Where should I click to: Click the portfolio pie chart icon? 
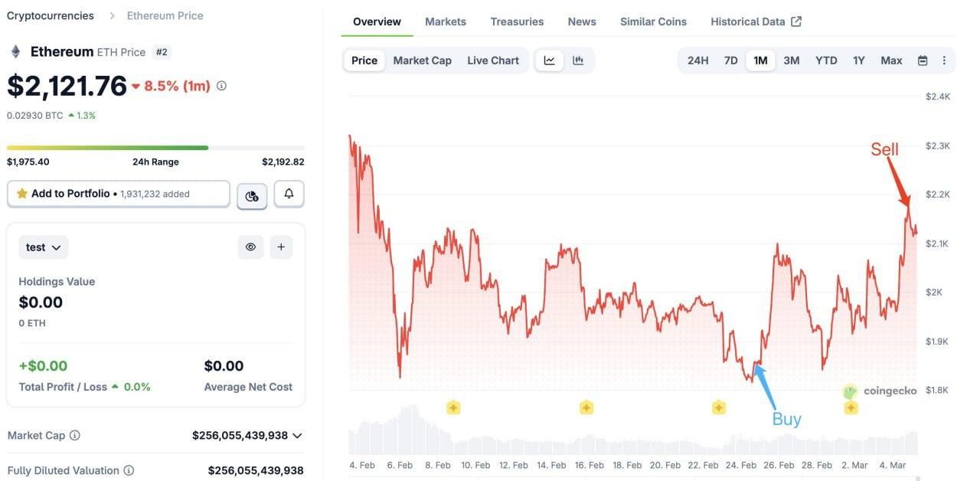(252, 194)
